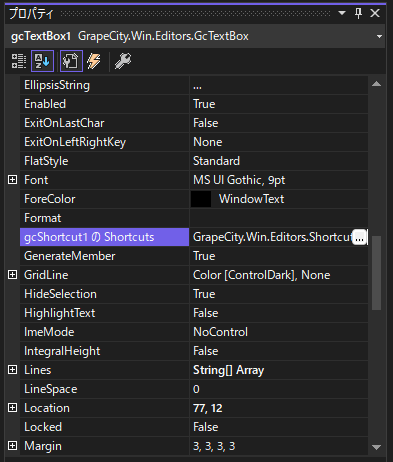Click the WindowText color value
The image size is (393, 462).
coord(251,199)
